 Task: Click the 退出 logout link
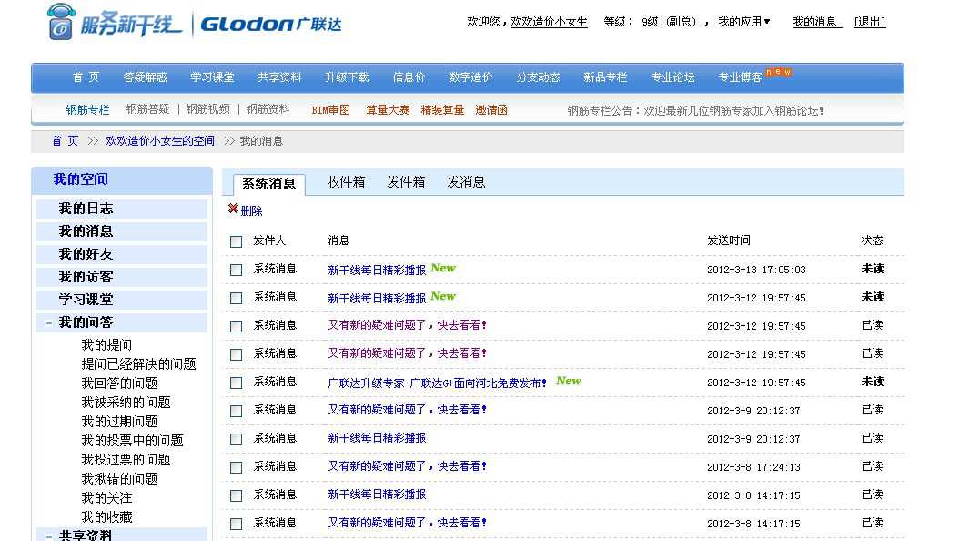point(870,22)
